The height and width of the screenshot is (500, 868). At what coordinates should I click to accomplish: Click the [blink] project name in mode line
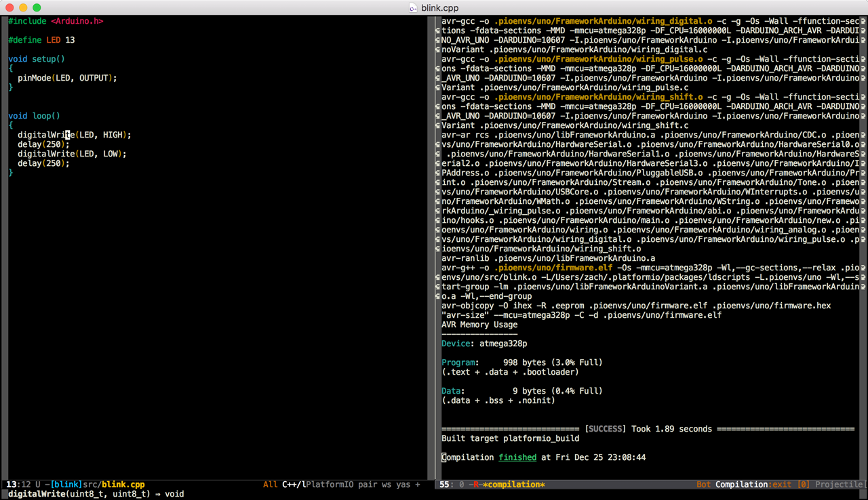pyautogui.click(x=66, y=484)
